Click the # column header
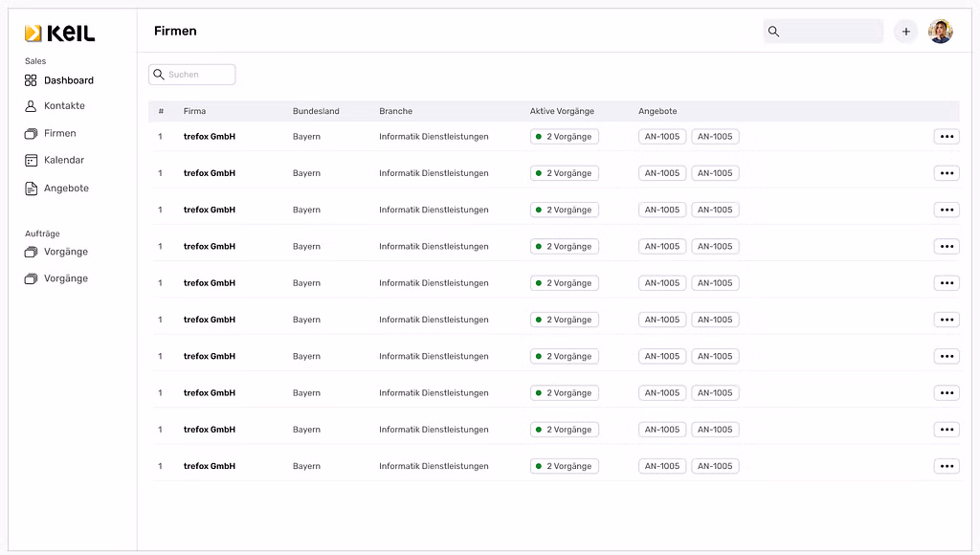Image resolution: width=980 pixels, height=555 pixels. click(161, 111)
